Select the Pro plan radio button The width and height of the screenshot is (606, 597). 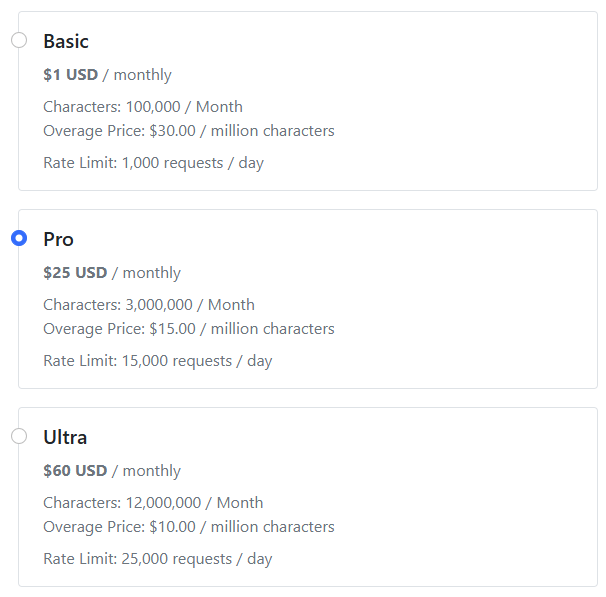click(18, 239)
